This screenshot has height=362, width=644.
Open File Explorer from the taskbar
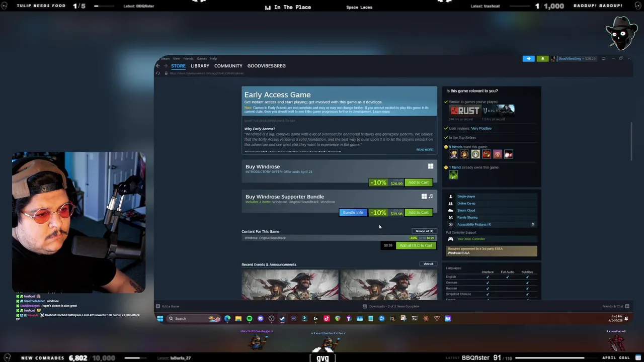[x=238, y=318]
